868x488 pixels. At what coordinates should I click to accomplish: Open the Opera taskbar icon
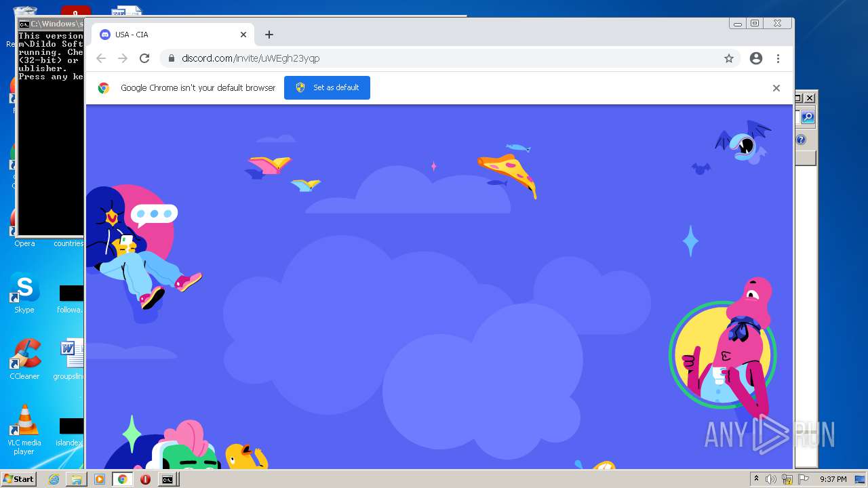tap(145, 479)
